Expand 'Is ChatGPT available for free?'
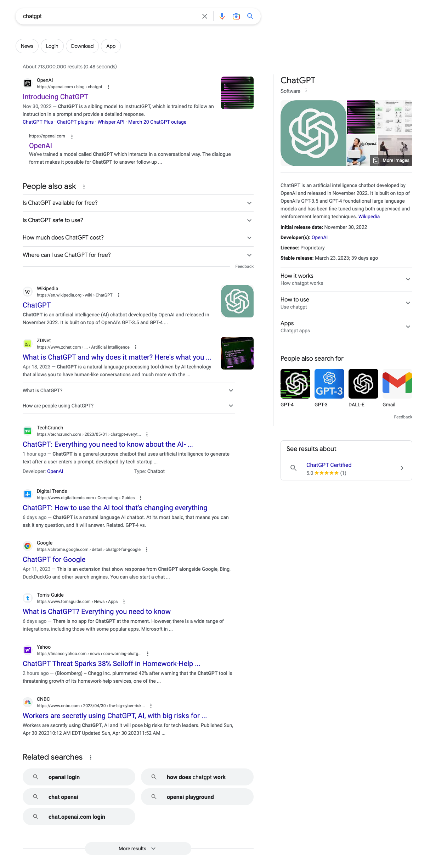This screenshot has height=868, width=430. click(138, 203)
